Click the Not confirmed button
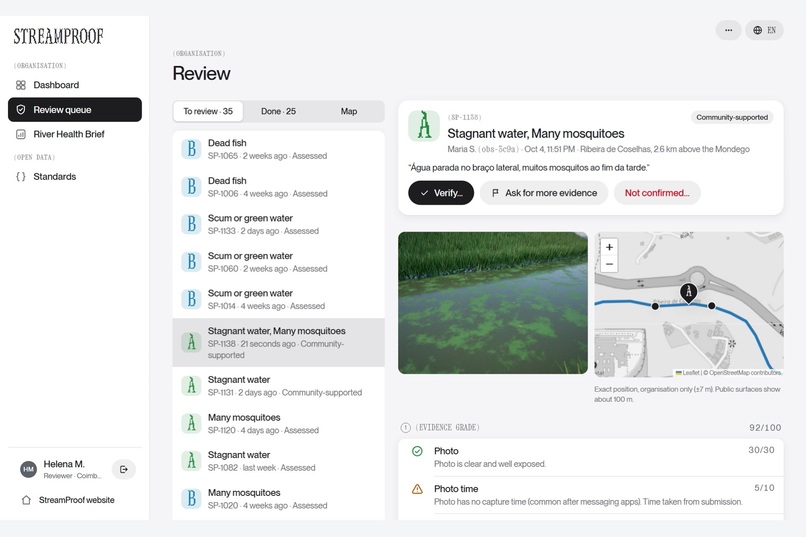The width and height of the screenshot is (806, 537). 657,193
